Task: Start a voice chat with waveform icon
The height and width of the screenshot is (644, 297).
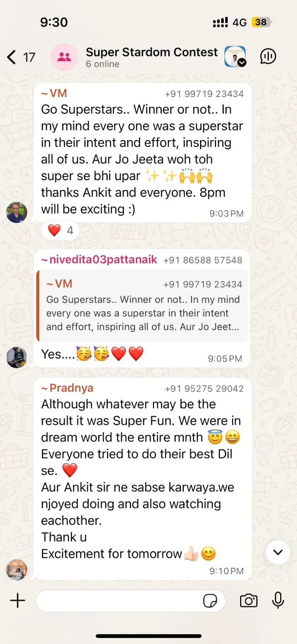Action: tap(268, 57)
